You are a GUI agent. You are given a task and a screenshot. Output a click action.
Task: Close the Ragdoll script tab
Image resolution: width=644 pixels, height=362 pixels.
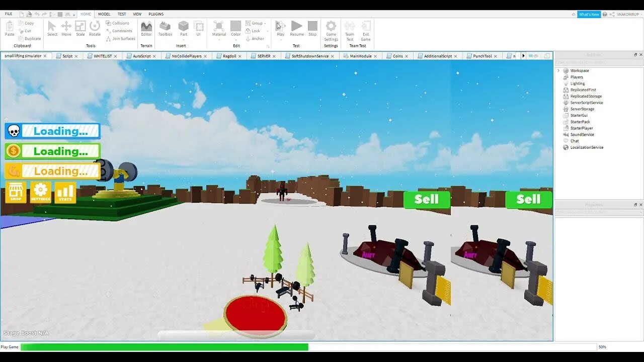pos(240,56)
